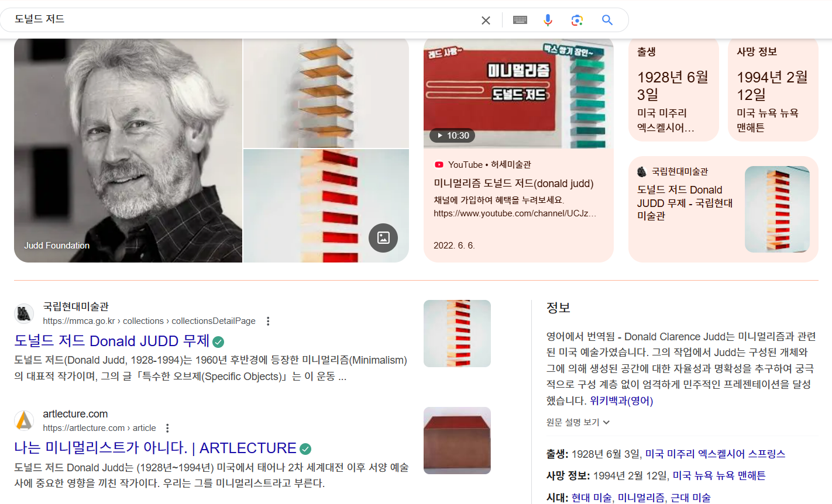Open the image gallery icon on the red artwork
This screenshot has width=832, height=504.
click(x=383, y=238)
